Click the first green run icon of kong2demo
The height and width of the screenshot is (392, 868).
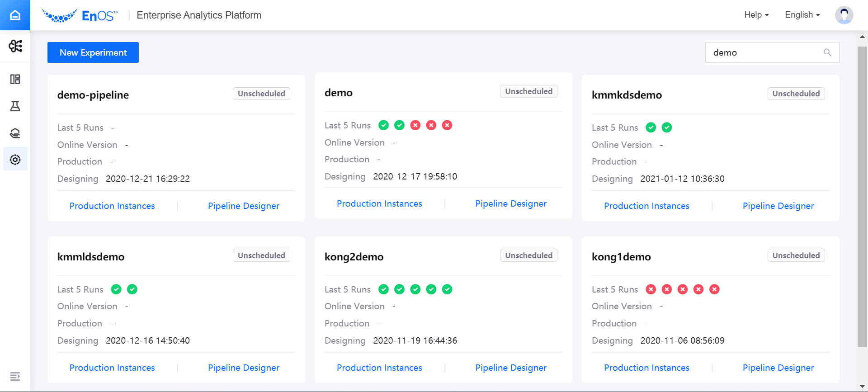click(x=383, y=289)
